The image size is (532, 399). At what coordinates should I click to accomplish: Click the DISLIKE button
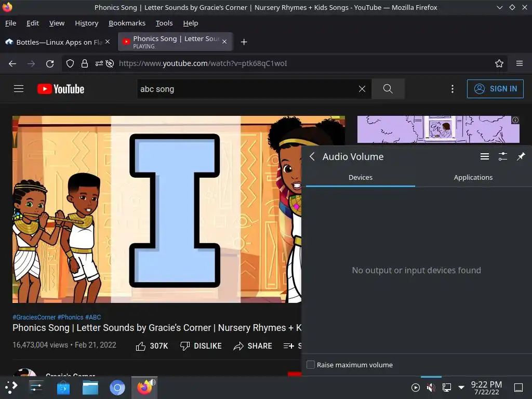tap(201, 345)
